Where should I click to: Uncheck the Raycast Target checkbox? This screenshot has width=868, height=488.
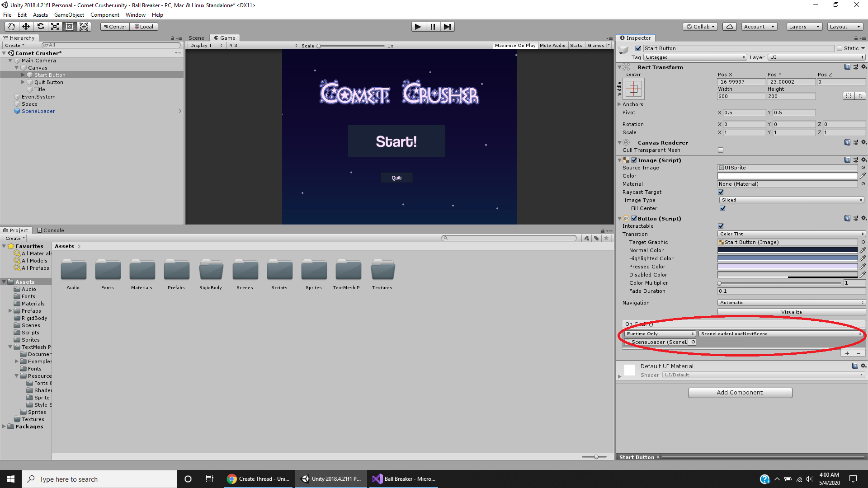pos(721,192)
